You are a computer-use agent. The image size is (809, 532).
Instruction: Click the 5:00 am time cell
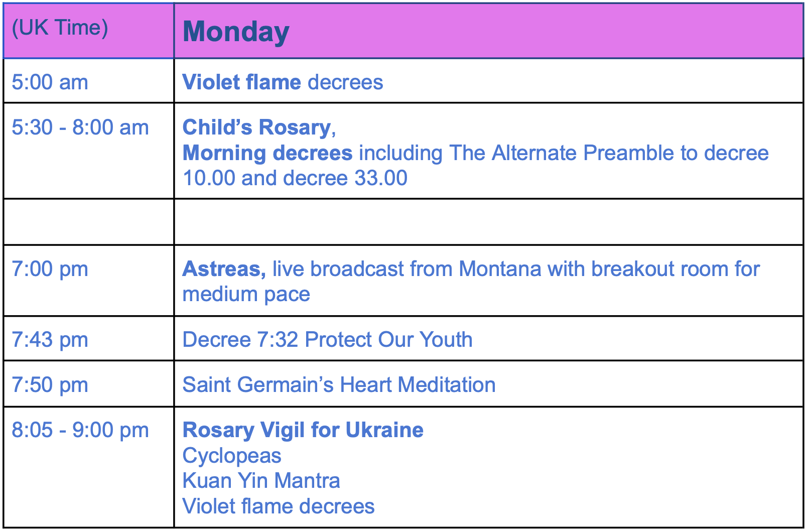click(89, 81)
